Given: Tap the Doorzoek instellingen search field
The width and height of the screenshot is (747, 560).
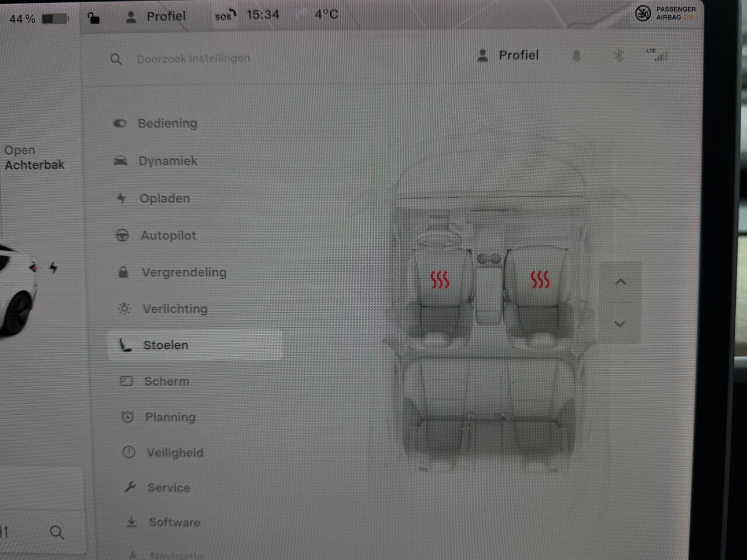Looking at the screenshot, I should coord(193,59).
